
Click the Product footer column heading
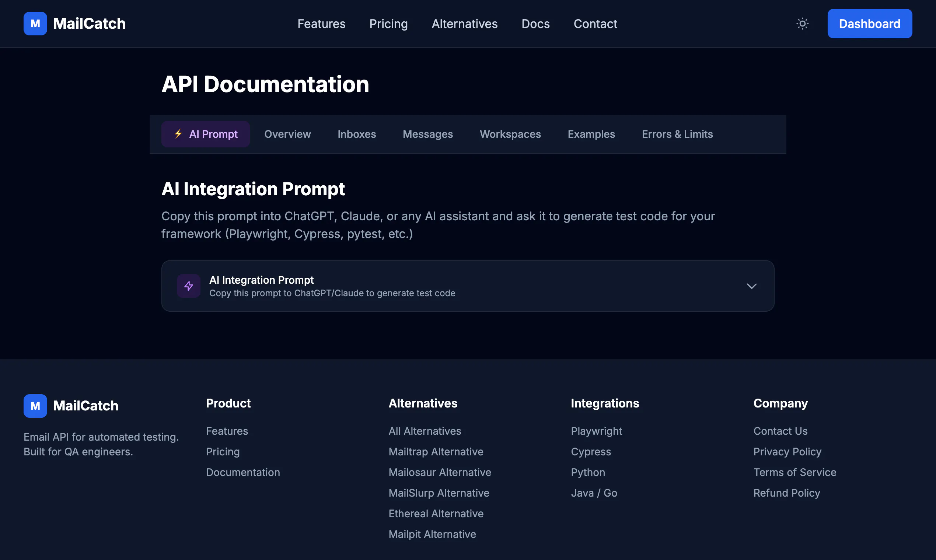[228, 403]
